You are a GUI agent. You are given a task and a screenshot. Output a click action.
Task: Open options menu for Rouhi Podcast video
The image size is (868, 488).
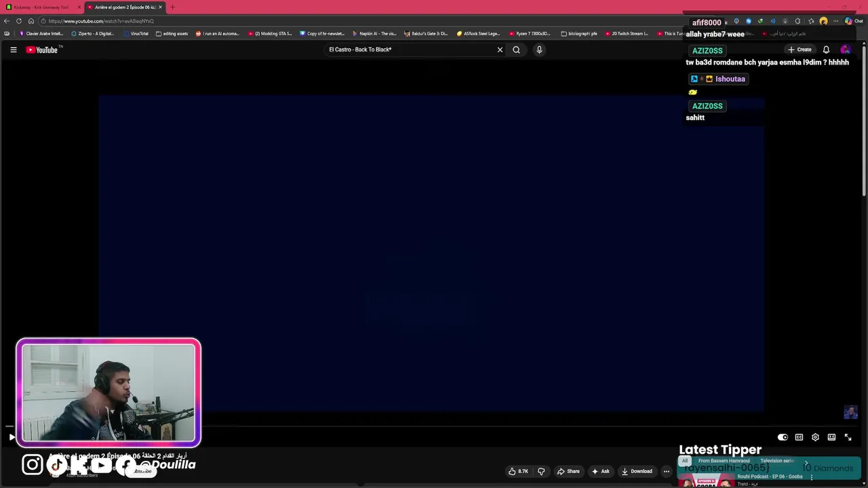812,477
